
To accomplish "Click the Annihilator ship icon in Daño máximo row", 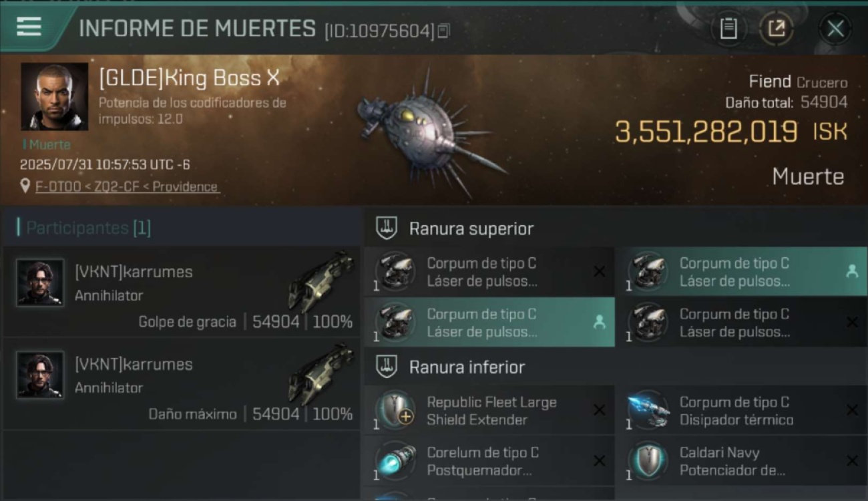I will coord(321,375).
